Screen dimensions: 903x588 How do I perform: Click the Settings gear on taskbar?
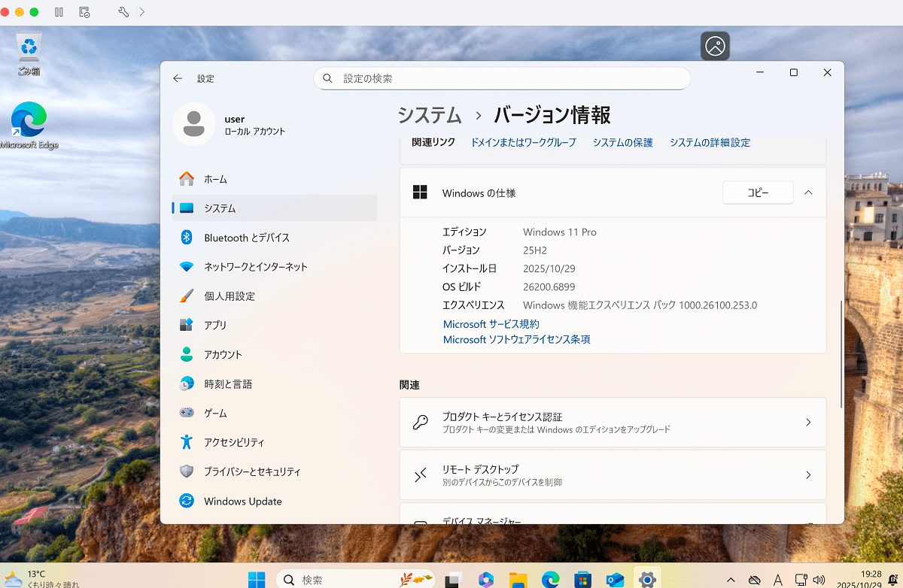point(647,580)
